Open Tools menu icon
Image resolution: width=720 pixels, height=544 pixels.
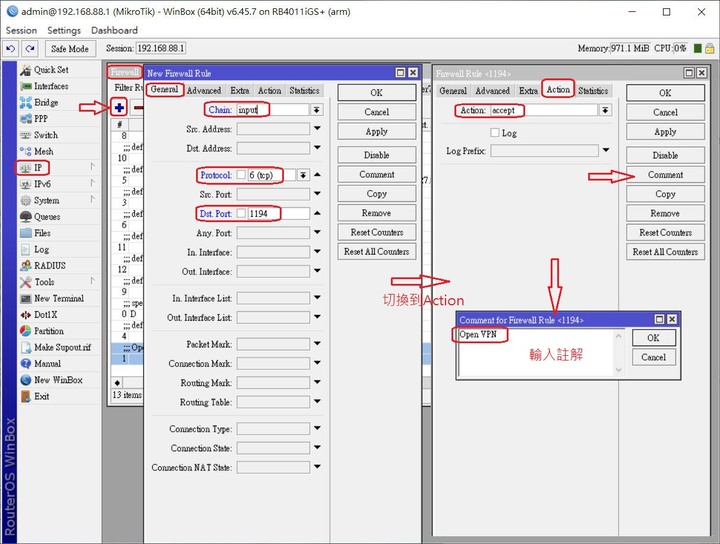[x=25, y=282]
